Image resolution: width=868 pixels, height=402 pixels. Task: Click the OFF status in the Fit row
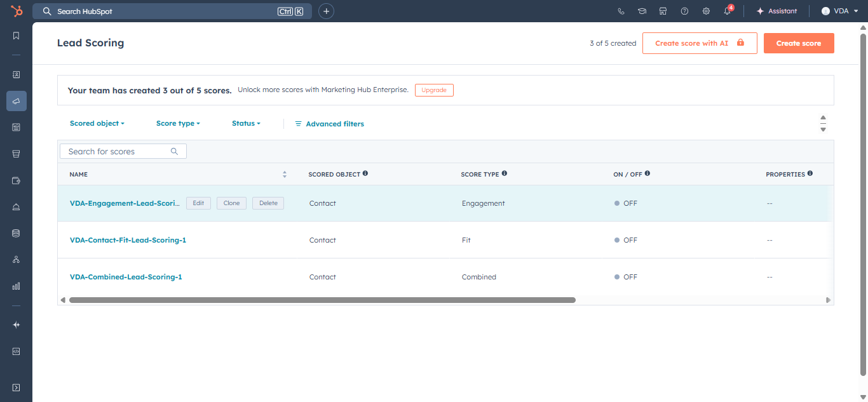pyautogui.click(x=626, y=240)
